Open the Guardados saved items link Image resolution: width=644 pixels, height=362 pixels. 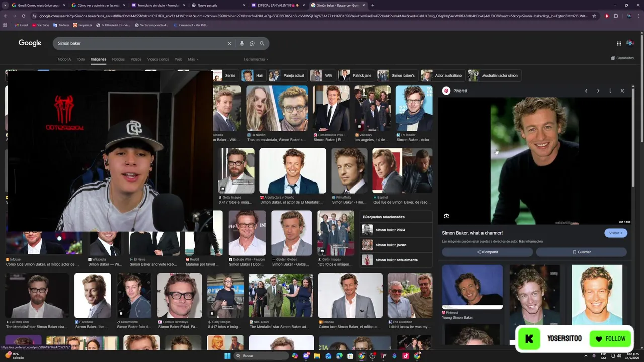pos(622,58)
